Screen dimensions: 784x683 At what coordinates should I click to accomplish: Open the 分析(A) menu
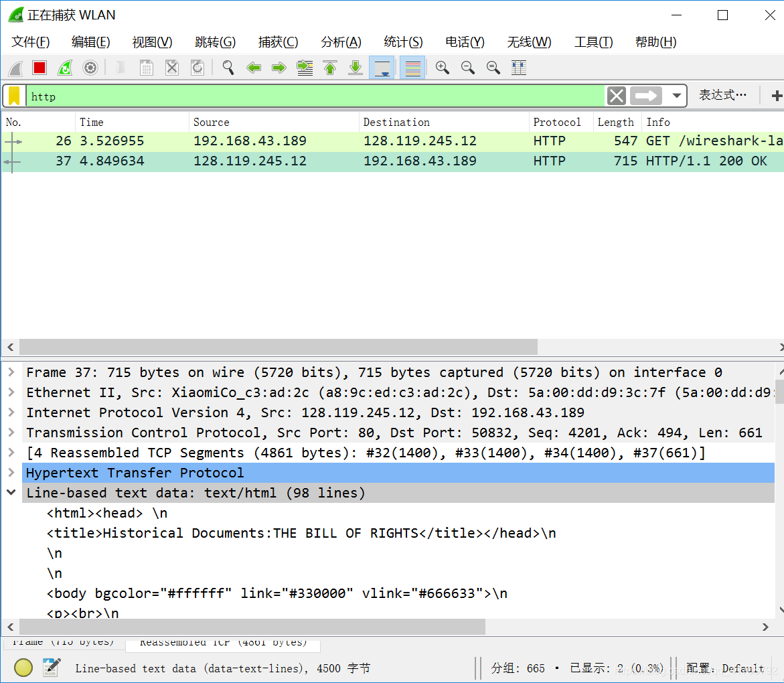(x=341, y=42)
